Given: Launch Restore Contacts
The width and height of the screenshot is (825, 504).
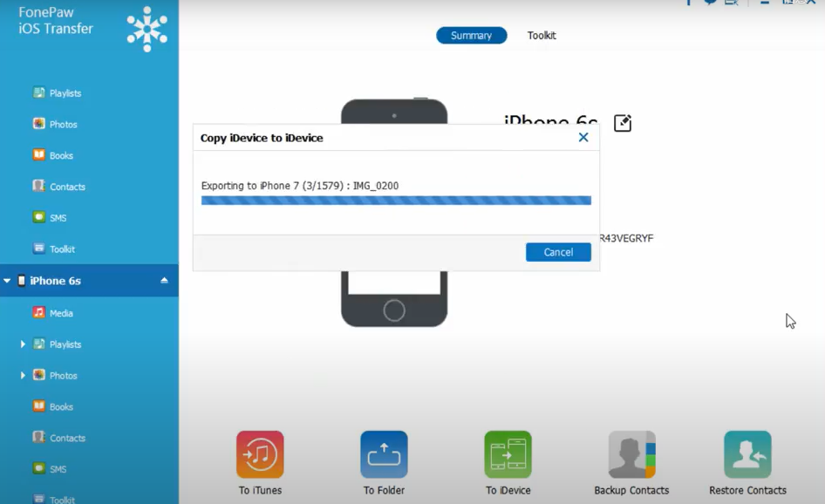Looking at the screenshot, I should [x=747, y=463].
